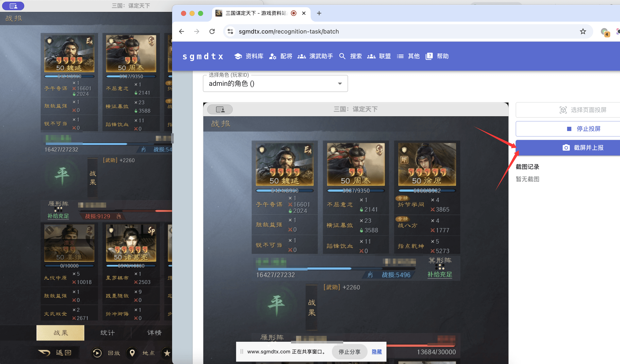Open the 资料库 menu
620x364 pixels.
[249, 56]
